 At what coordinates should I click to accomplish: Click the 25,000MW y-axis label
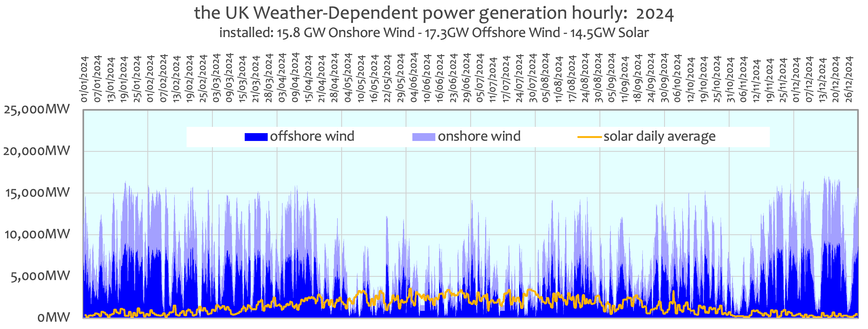click(37, 109)
